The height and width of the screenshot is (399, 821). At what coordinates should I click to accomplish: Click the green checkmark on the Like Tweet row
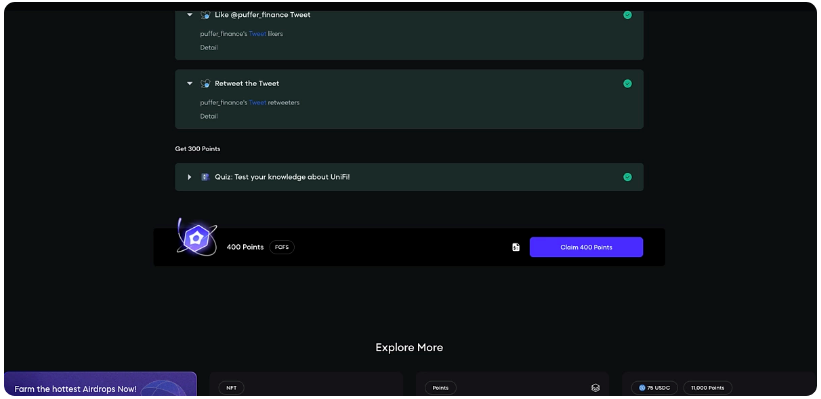pyautogui.click(x=627, y=15)
